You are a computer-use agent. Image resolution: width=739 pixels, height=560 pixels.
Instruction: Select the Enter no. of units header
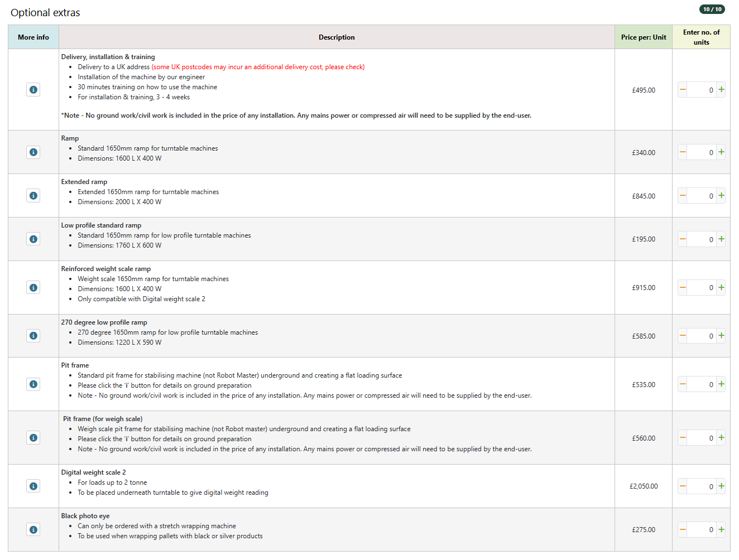point(702,37)
